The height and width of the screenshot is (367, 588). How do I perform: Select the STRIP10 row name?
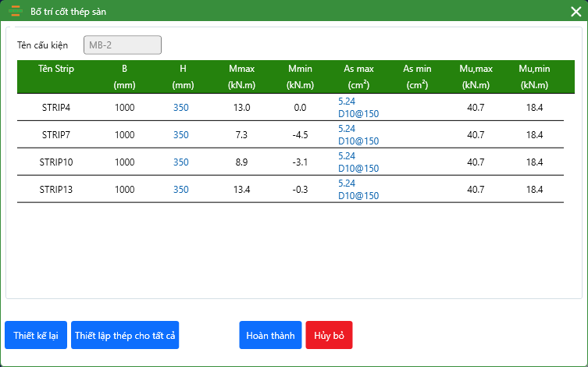click(x=56, y=162)
